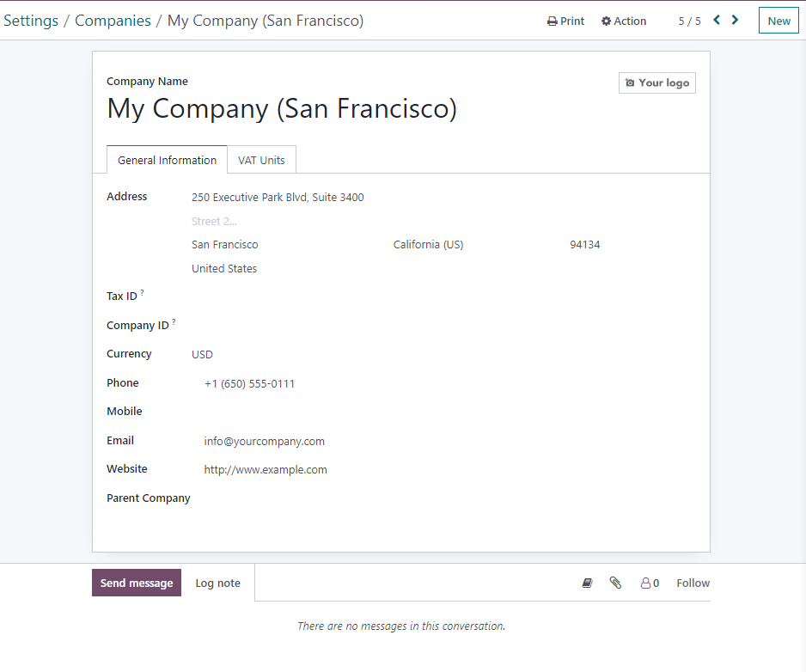Open Log note composer
Screen dimensions: 806x672
pyautogui.click(x=217, y=583)
